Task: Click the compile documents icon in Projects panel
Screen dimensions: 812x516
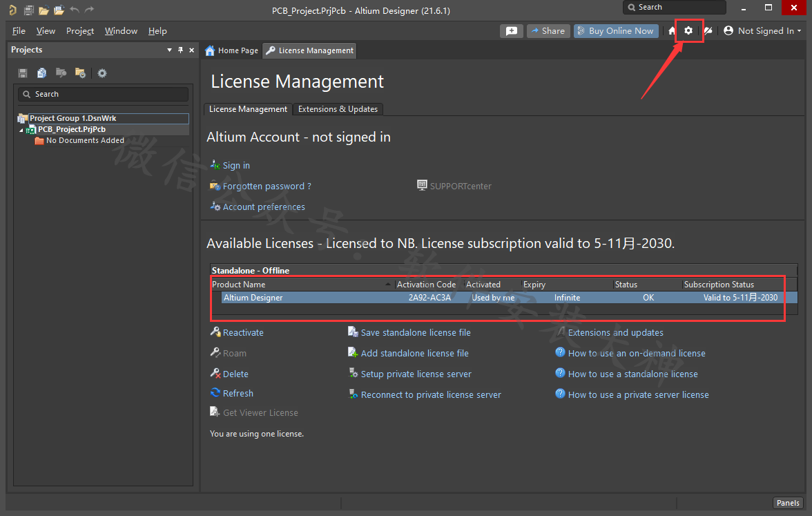Action: (42, 73)
